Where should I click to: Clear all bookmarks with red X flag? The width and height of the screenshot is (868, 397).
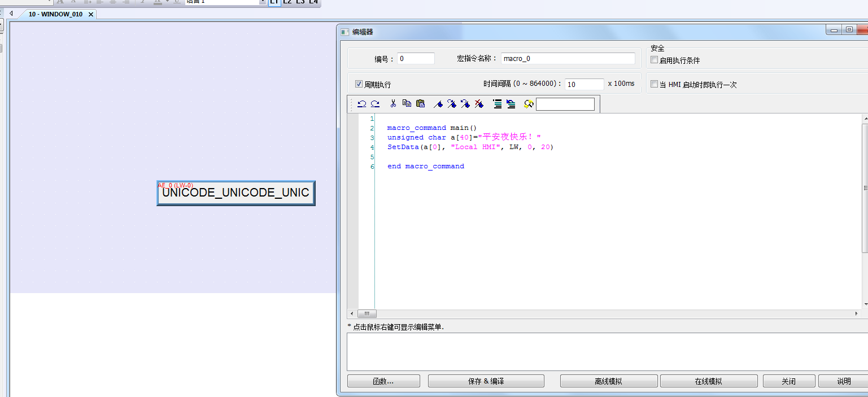click(x=479, y=104)
